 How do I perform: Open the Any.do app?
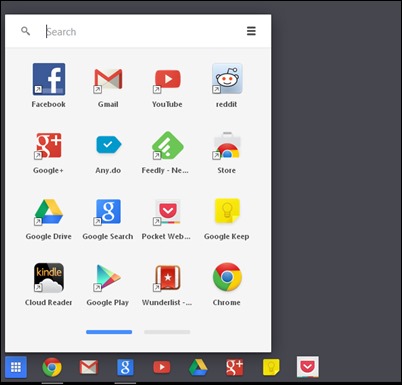point(108,145)
